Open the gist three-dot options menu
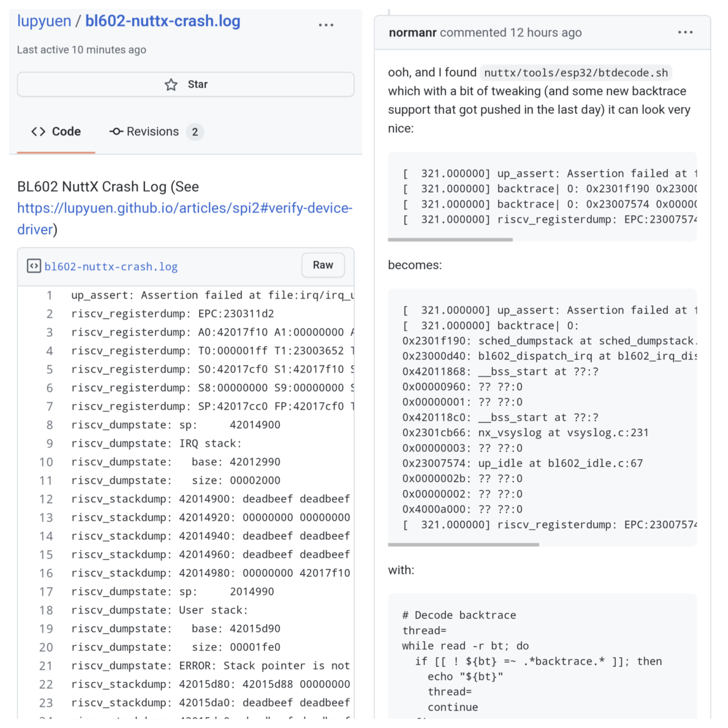Screen dimensions: 728x728 pyautogui.click(x=326, y=25)
